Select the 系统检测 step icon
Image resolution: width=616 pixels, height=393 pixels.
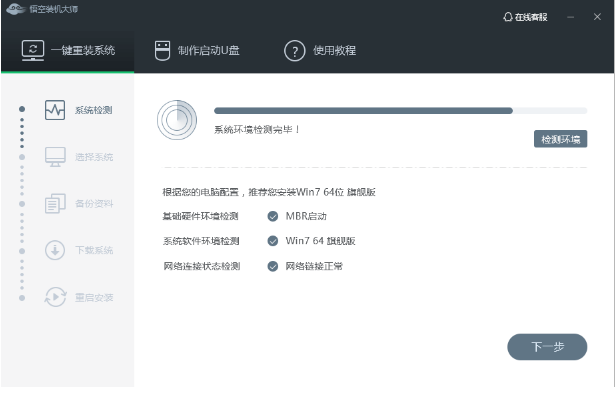coord(55,110)
